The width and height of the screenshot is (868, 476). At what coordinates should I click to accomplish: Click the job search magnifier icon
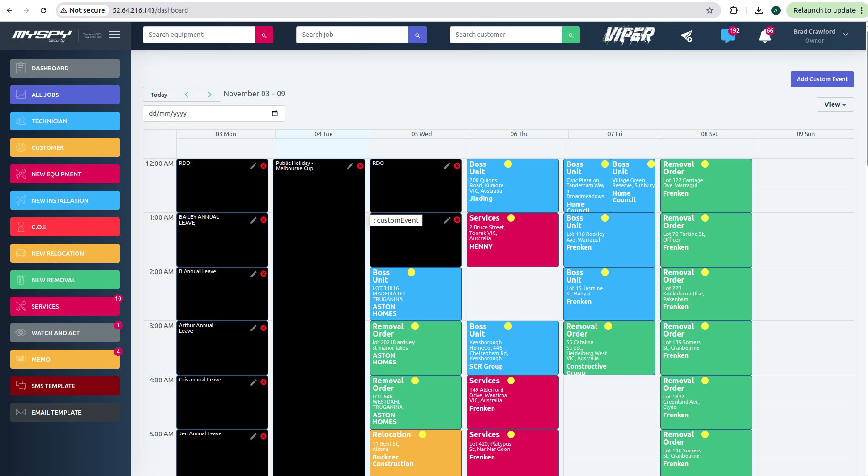[417, 35]
